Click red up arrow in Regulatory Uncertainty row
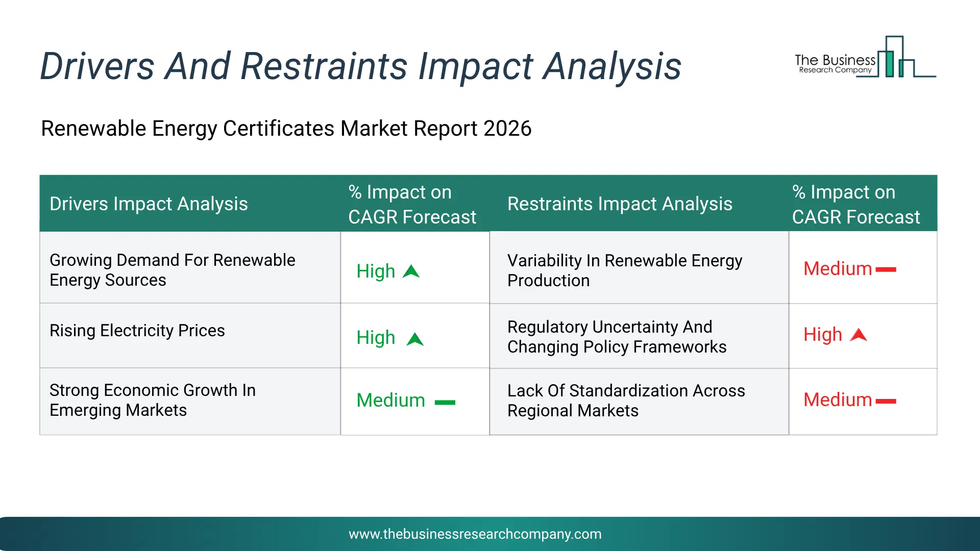Viewport: 980px width, 551px height. click(859, 335)
